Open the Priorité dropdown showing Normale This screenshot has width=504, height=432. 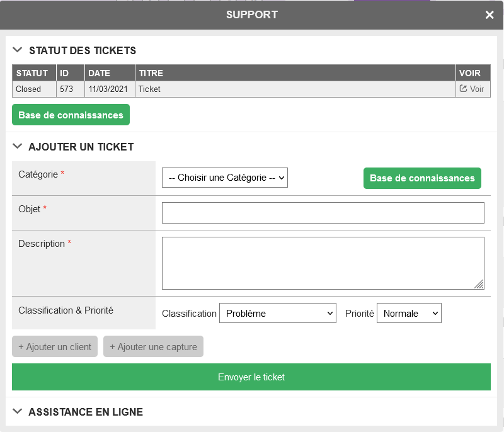409,313
